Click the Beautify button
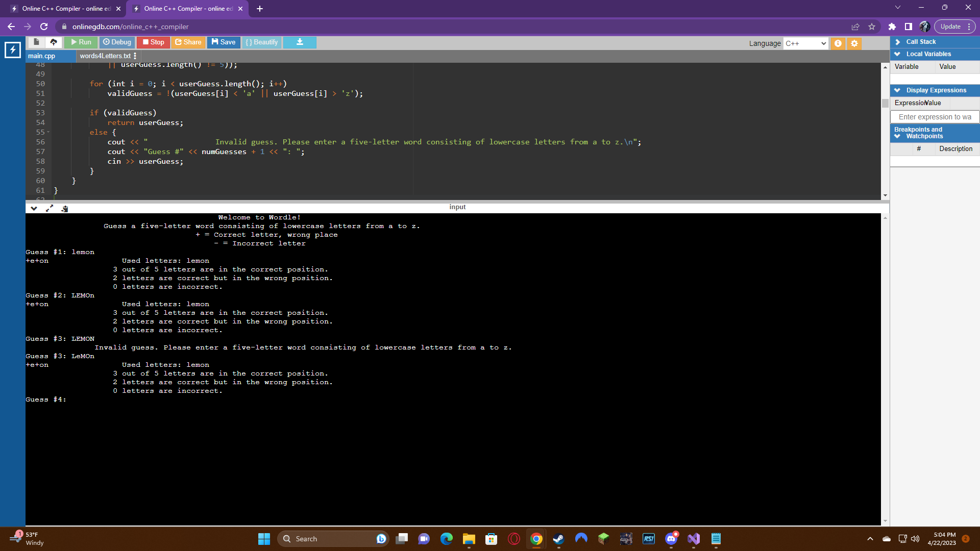The width and height of the screenshot is (980, 551). point(262,42)
